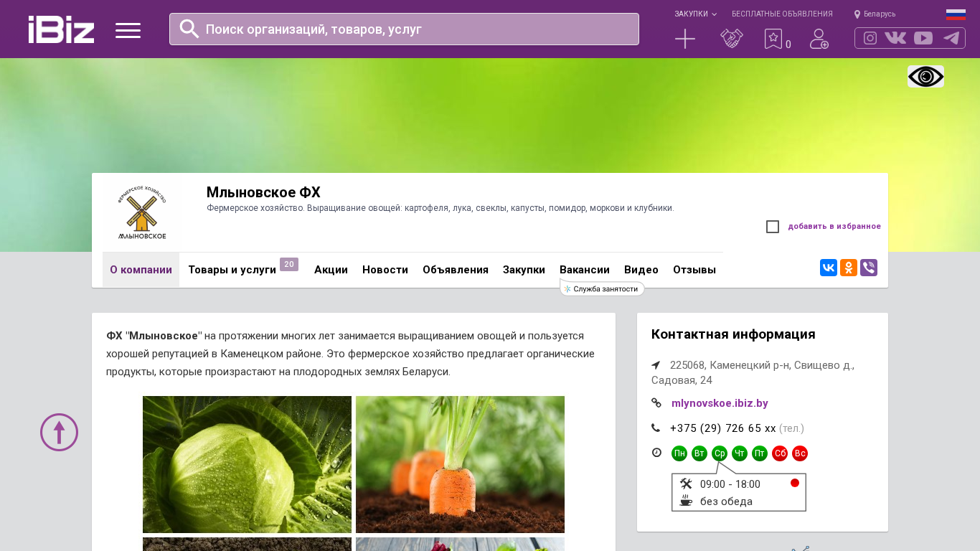Click the 09:00 - 18:00 hours text
Image resolution: width=980 pixels, height=551 pixels.
pos(730,484)
